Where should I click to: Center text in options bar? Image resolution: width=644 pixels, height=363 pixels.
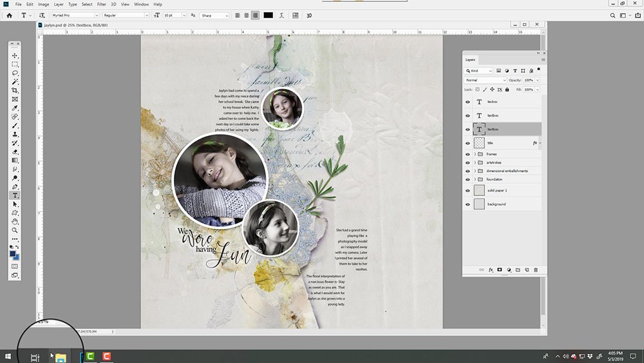coord(247,15)
